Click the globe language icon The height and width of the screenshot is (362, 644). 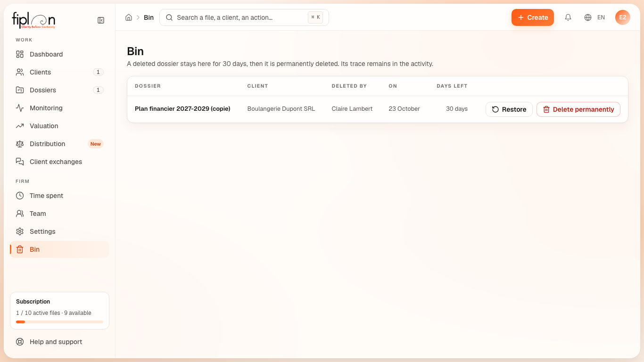(x=588, y=17)
